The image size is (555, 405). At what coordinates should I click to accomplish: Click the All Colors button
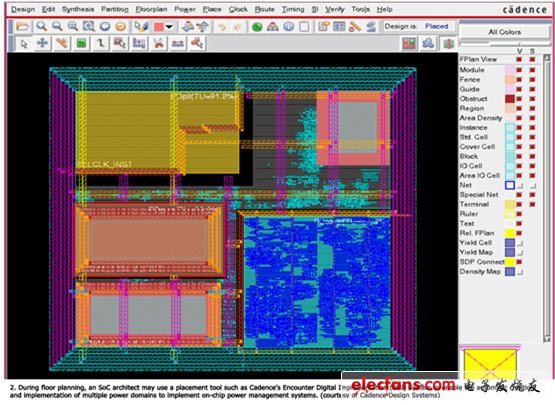point(504,32)
